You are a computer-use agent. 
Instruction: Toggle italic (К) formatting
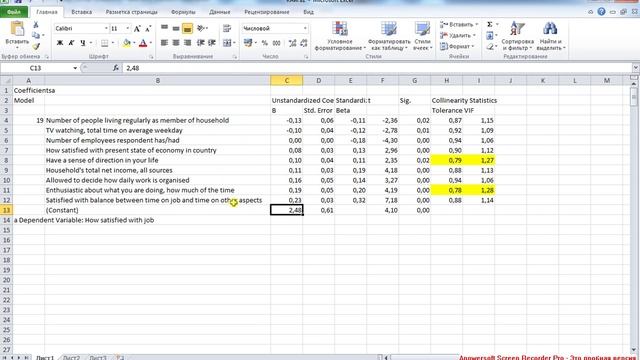71,43
